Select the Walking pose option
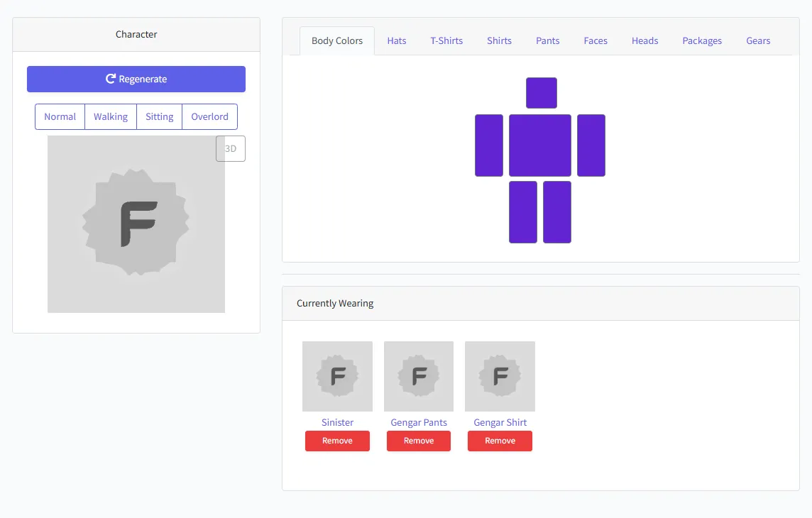This screenshot has height=518, width=812. (111, 117)
